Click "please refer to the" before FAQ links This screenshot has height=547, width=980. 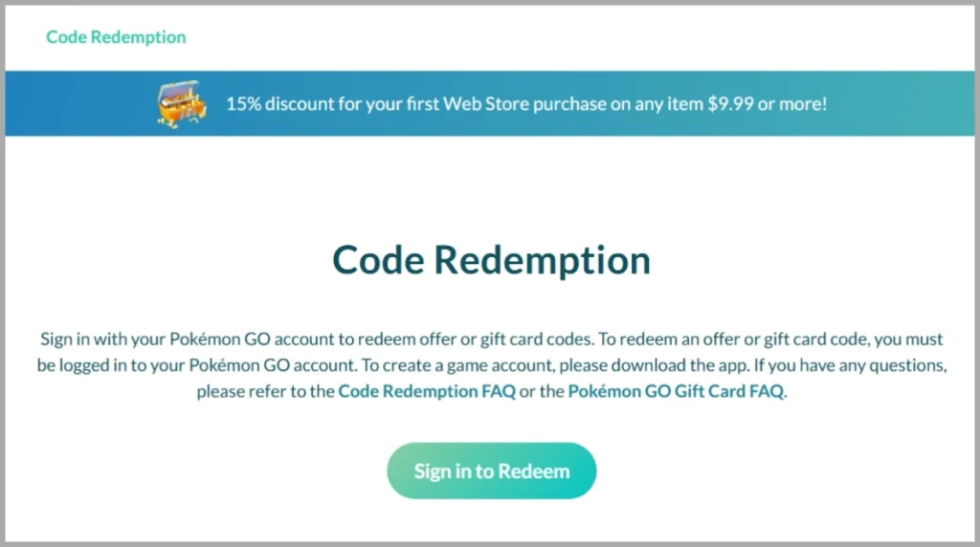coord(265,391)
